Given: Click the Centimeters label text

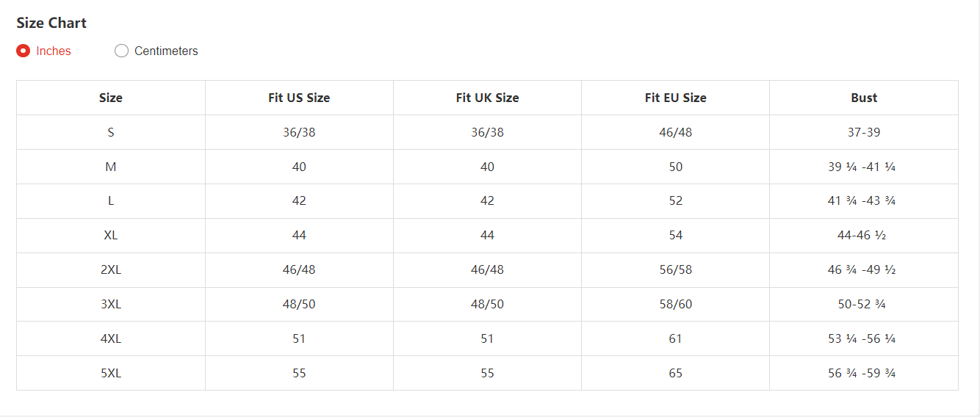Looking at the screenshot, I should click(x=166, y=51).
